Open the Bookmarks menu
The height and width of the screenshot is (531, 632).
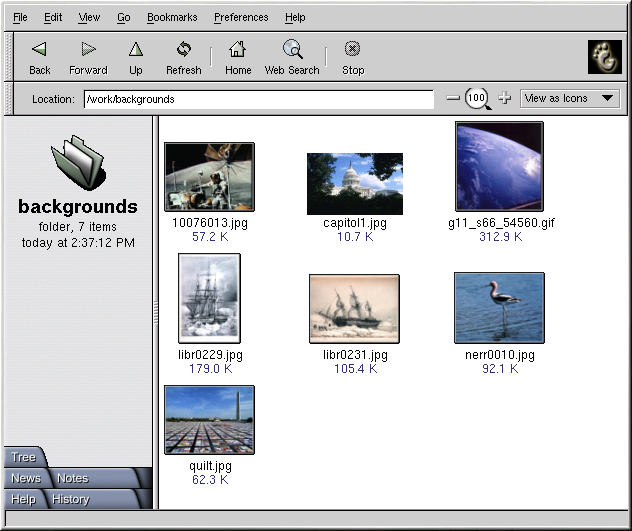[172, 17]
